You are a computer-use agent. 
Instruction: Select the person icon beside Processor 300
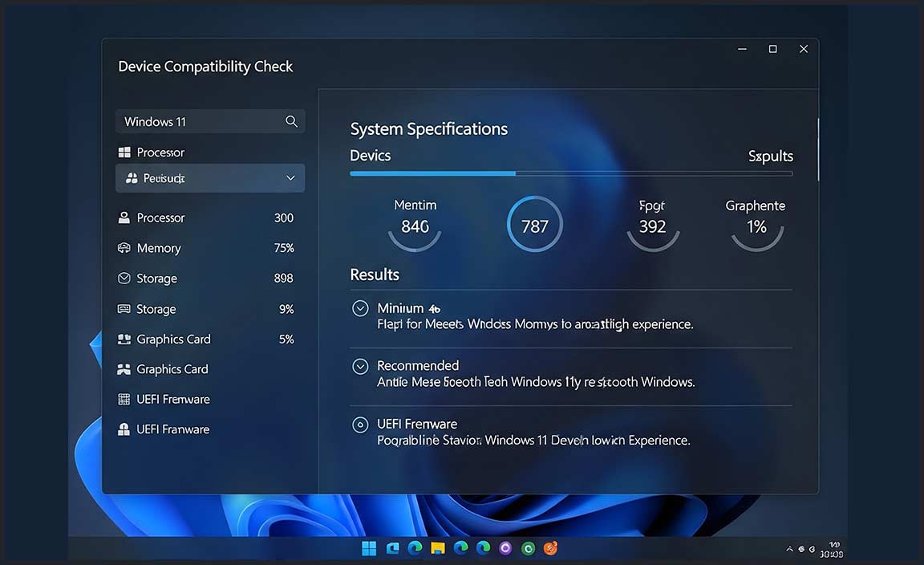tap(124, 217)
